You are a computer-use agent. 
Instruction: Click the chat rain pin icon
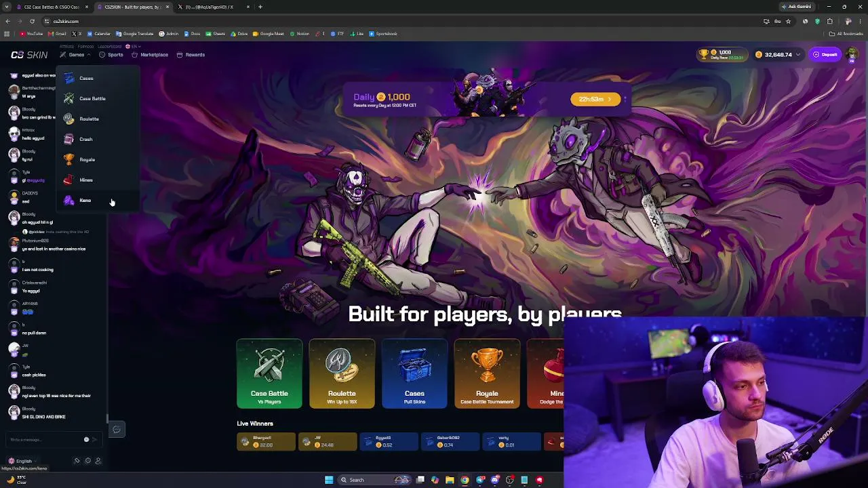(77, 461)
